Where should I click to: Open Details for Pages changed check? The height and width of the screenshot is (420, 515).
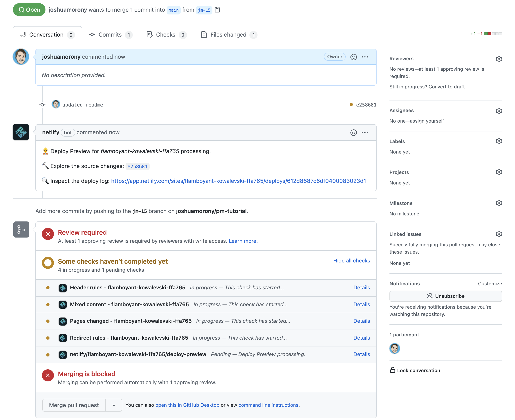[362, 321]
